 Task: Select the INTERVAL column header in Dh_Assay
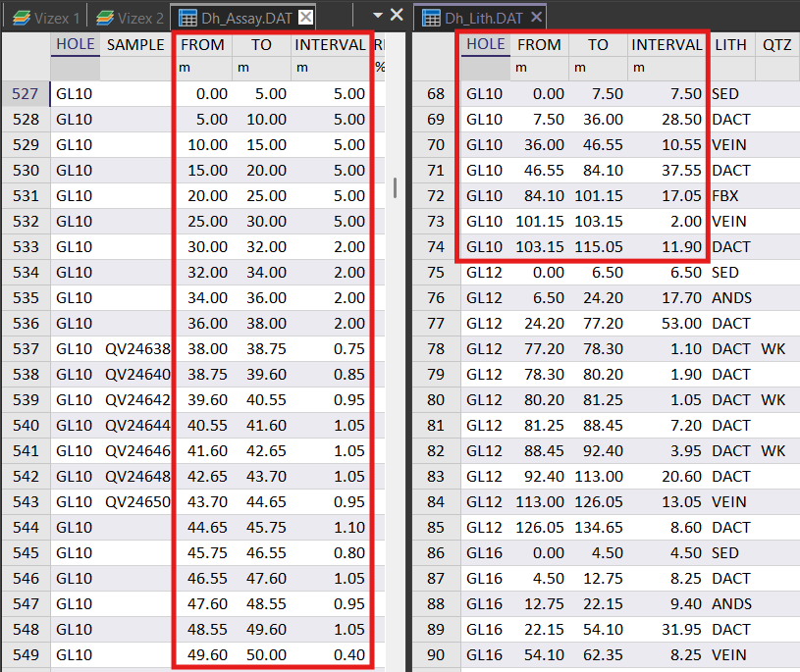click(330, 44)
